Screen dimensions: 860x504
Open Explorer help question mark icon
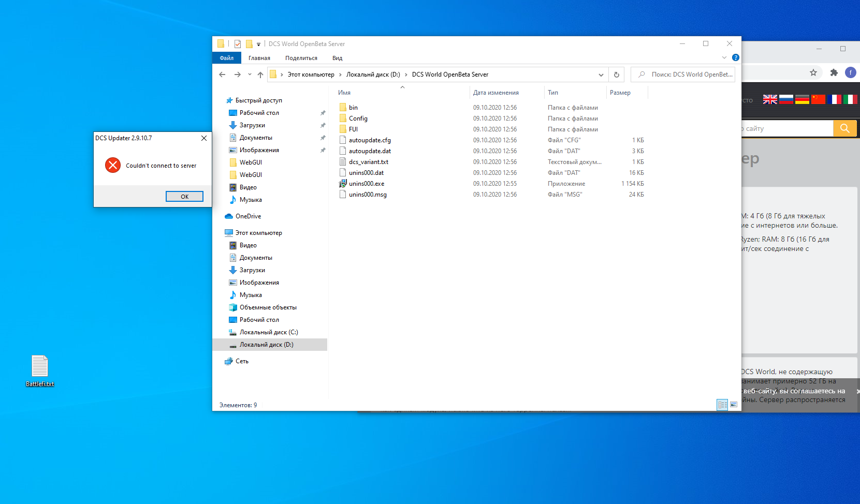click(735, 57)
